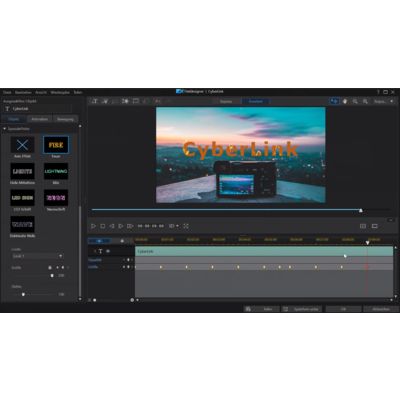Viewport: 400px width, 400px height.
Task: Go to previous keyframe on Größe timeline row
Action: (124, 267)
